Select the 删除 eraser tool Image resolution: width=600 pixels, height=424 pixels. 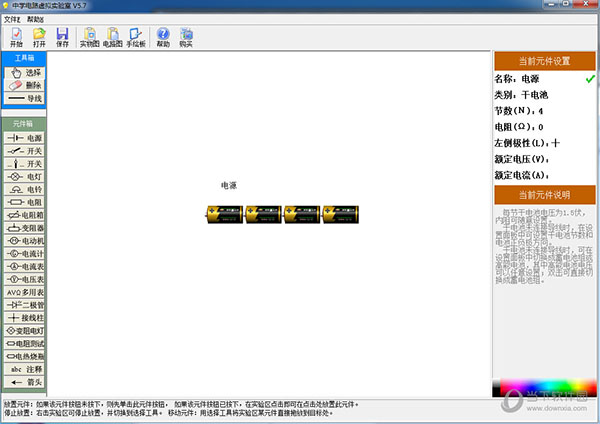(24, 85)
